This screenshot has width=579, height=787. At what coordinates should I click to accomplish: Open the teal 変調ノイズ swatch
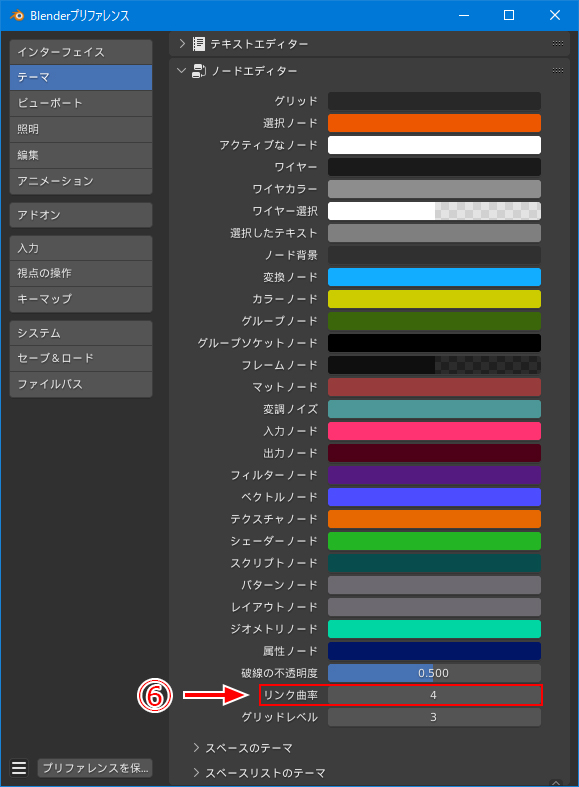click(435, 409)
